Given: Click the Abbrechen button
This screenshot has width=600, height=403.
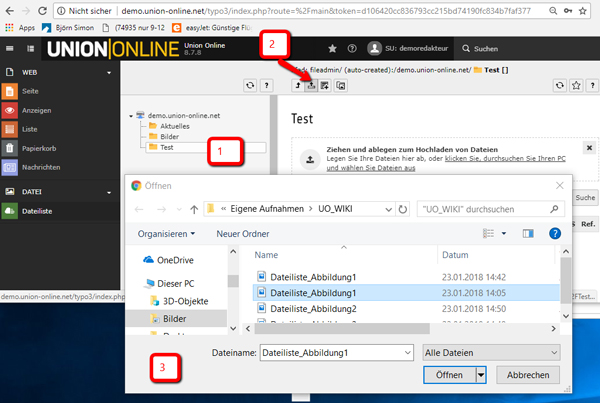Looking at the screenshot, I should (x=528, y=375).
